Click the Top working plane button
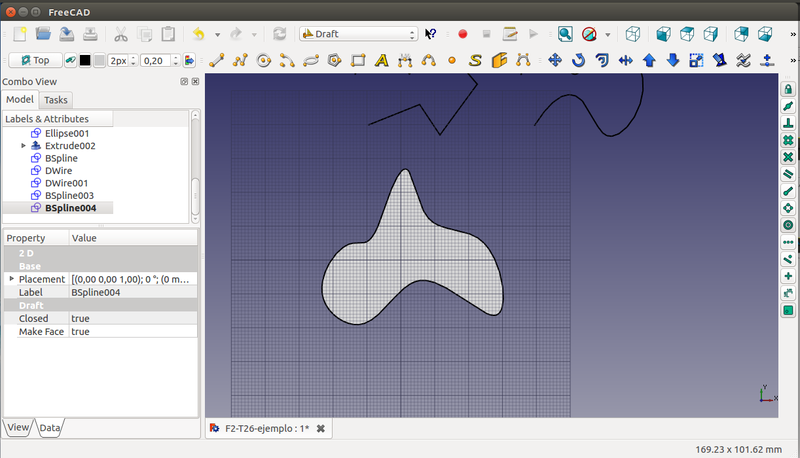This screenshot has width=800, height=458. [33, 60]
